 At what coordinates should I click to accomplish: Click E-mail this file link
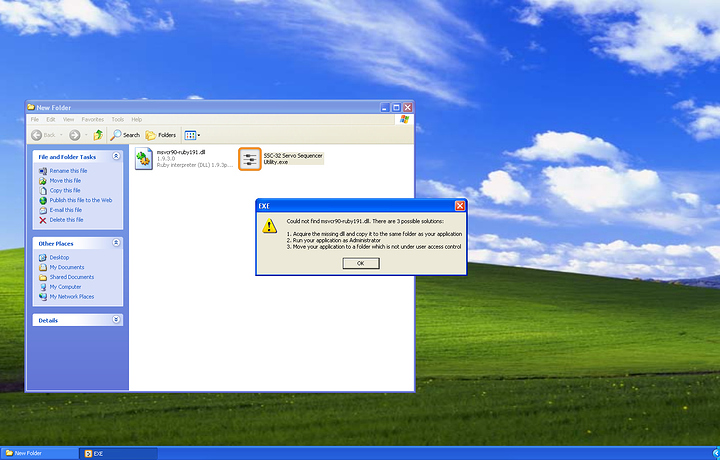coord(66,210)
